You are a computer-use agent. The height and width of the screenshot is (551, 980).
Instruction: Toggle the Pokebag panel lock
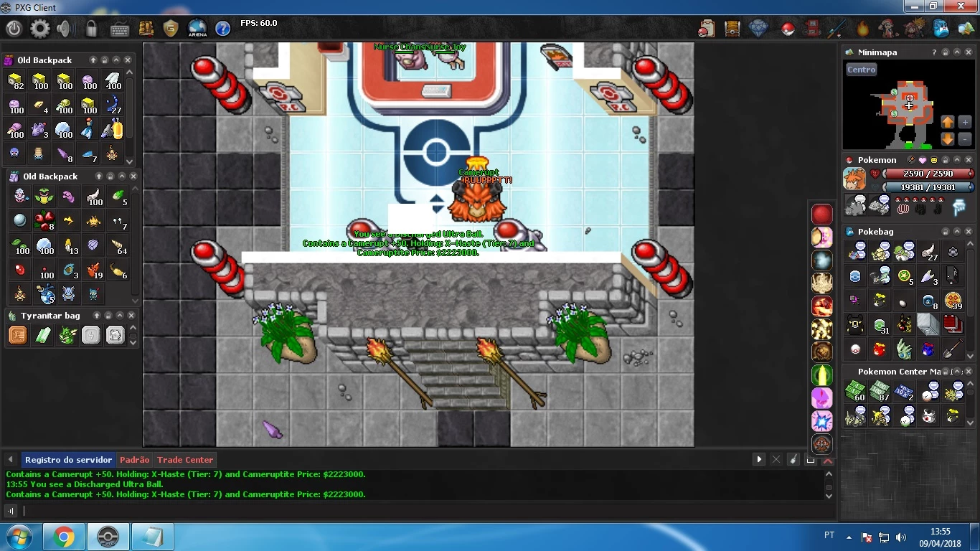(946, 232)
